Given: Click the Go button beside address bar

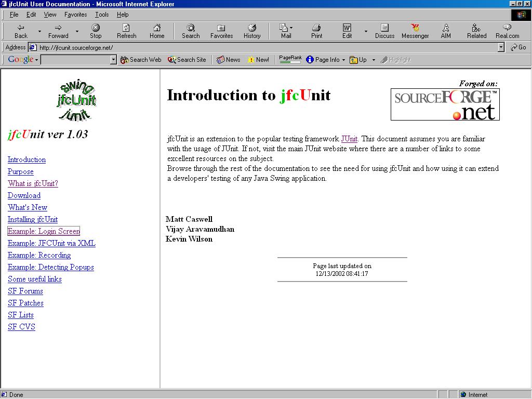Looking at the screenshot, I should pyautogui.click(x=518, y=47).
